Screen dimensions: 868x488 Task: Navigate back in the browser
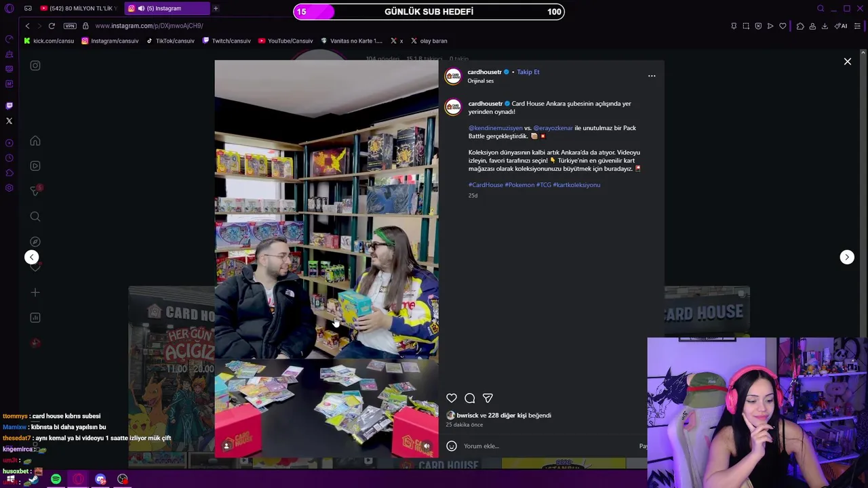click(x=27, y=26)
